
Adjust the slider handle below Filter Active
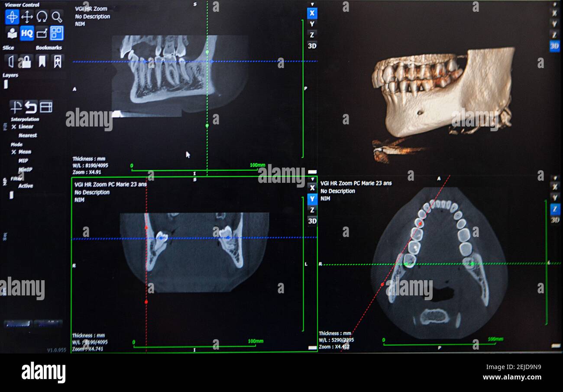(x=11, y=195)
